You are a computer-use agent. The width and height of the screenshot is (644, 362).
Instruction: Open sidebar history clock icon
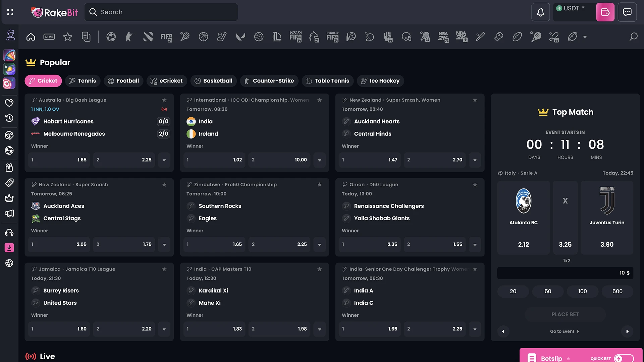coord(9,118)
